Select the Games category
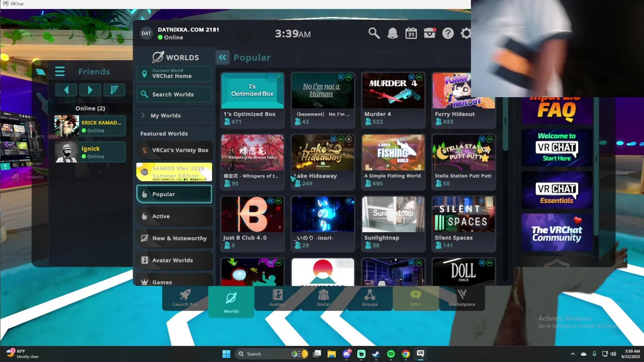 (174, 281)
